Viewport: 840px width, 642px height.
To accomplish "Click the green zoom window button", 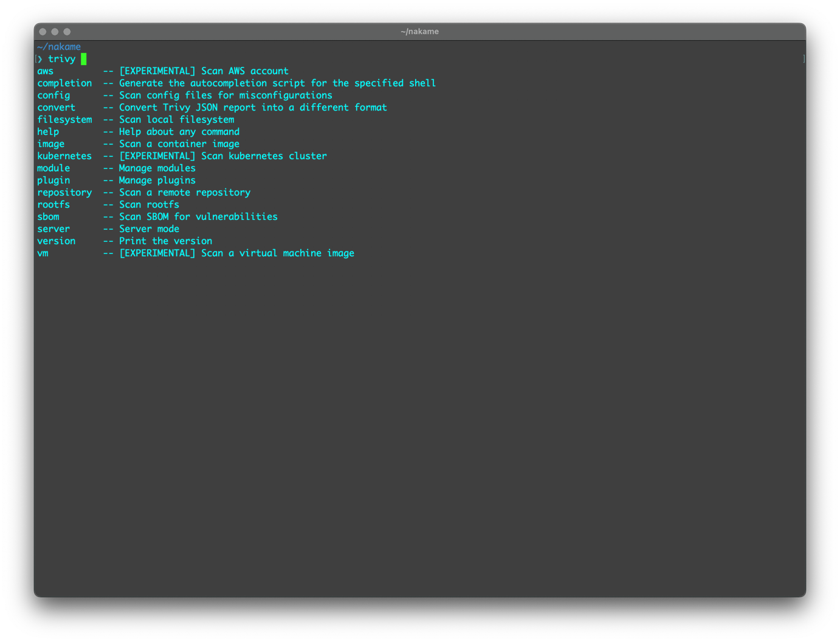I will [x=67, y=32].
